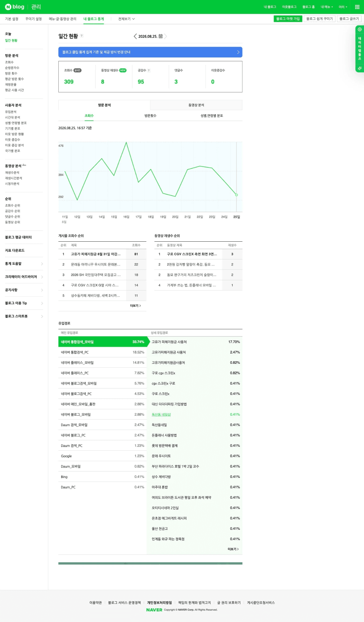Open 블로그 평균 데이터 in sidebar

18,237
